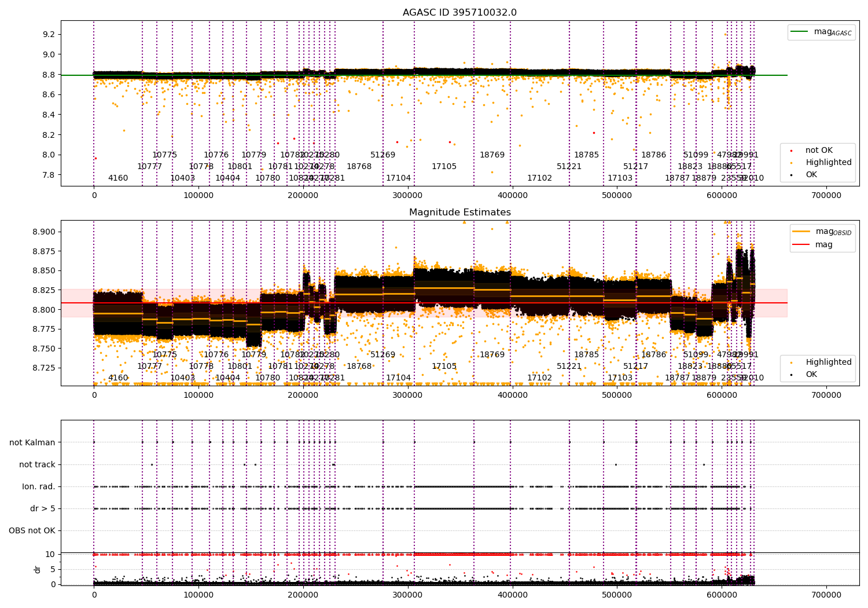This screenshot has width=868, height=608.
Task: Click the "9.2" y-axis tick label
Action: 49,34
